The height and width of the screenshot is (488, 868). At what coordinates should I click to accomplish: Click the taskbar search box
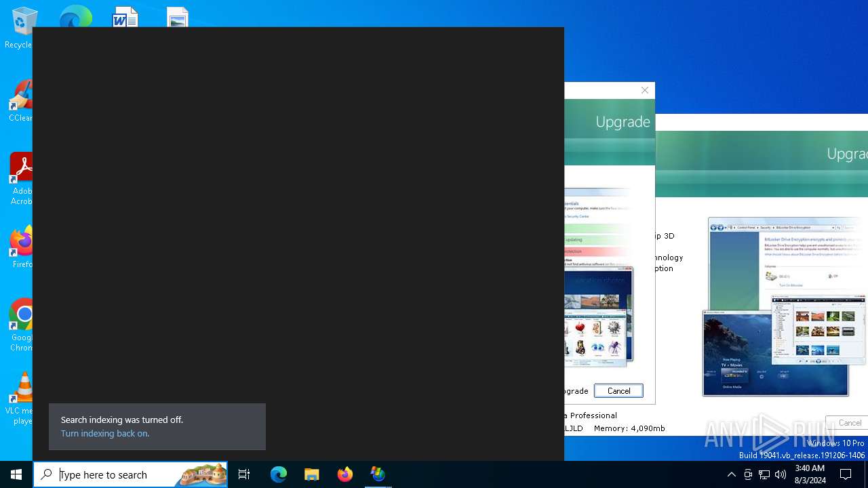[x=130, y=474]
